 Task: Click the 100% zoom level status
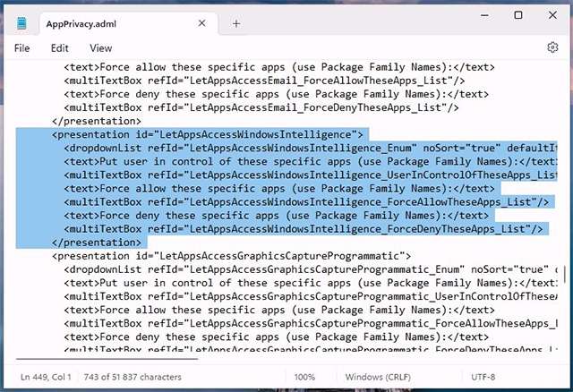tap(304, 377)
